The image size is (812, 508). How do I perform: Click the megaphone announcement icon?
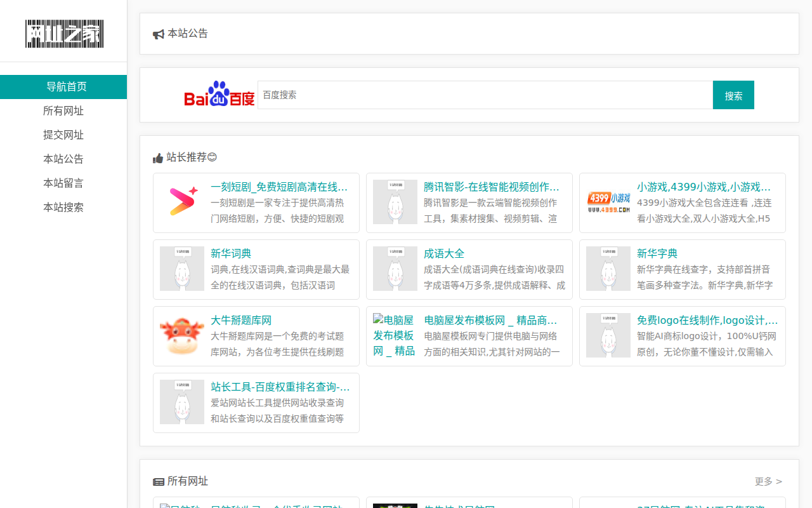tap(159, 34)
